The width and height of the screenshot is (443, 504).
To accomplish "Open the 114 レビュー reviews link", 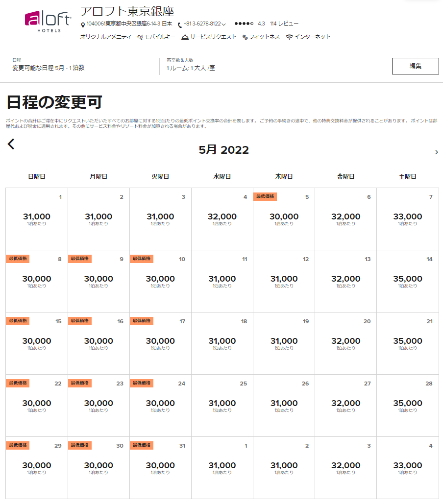I will point(284,24).
